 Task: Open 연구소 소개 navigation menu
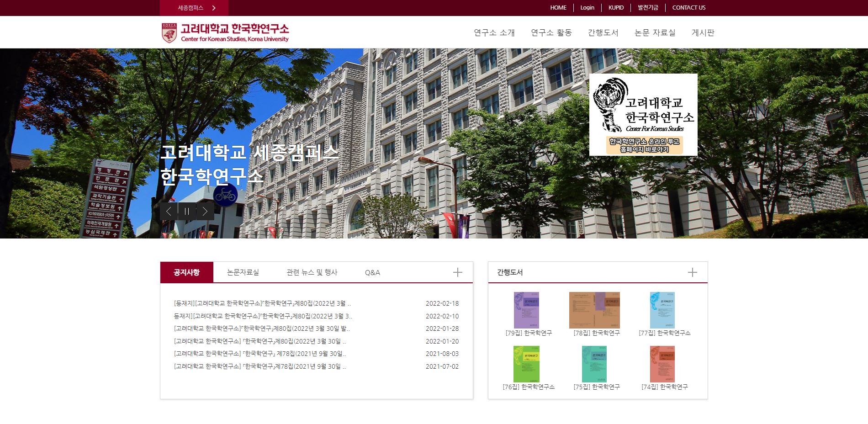pyautogui.click(x=494, y=32)
